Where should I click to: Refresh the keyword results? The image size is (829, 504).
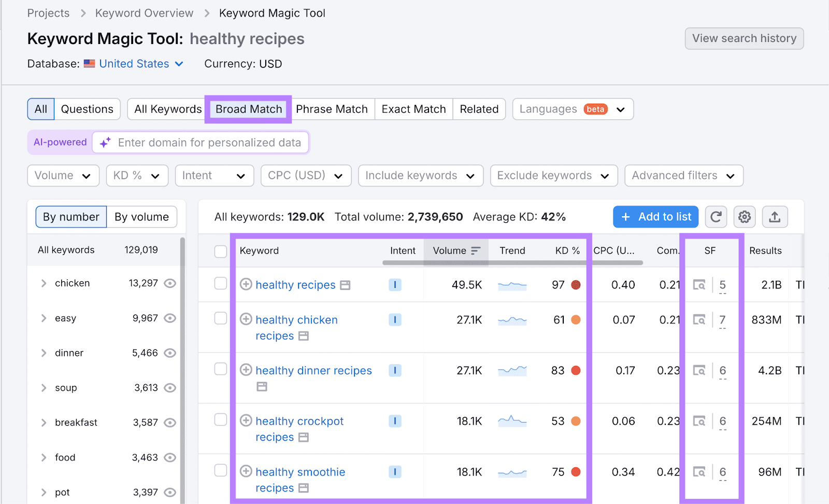pos(716,217)
